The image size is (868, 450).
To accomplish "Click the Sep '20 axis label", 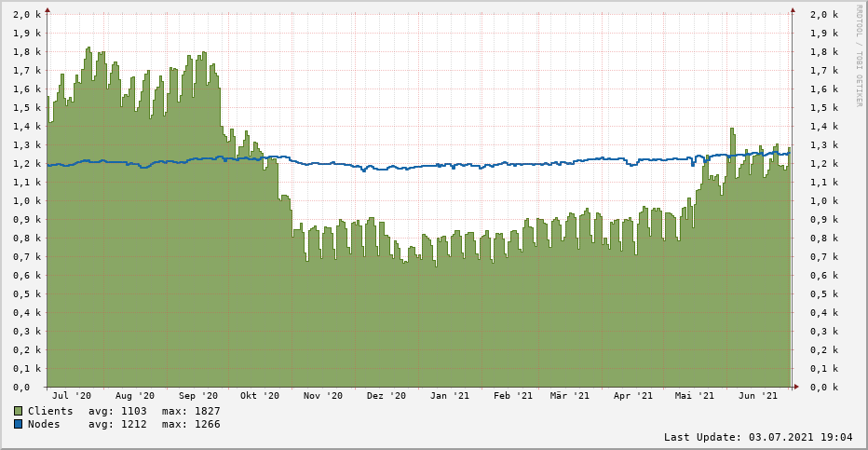I will coord(198,396).
